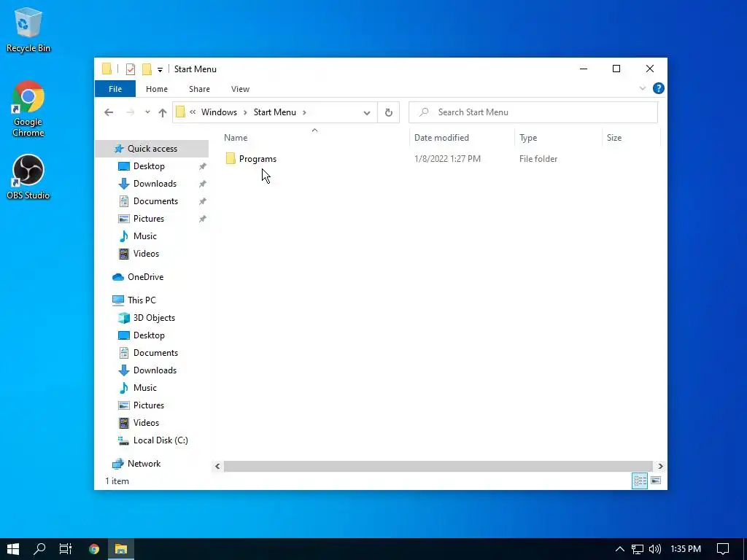This screenshot has width=747, height=560.
Task: Click the 1/8/2022 1:27 PM date cell
Action: click(x=447, y=158)
